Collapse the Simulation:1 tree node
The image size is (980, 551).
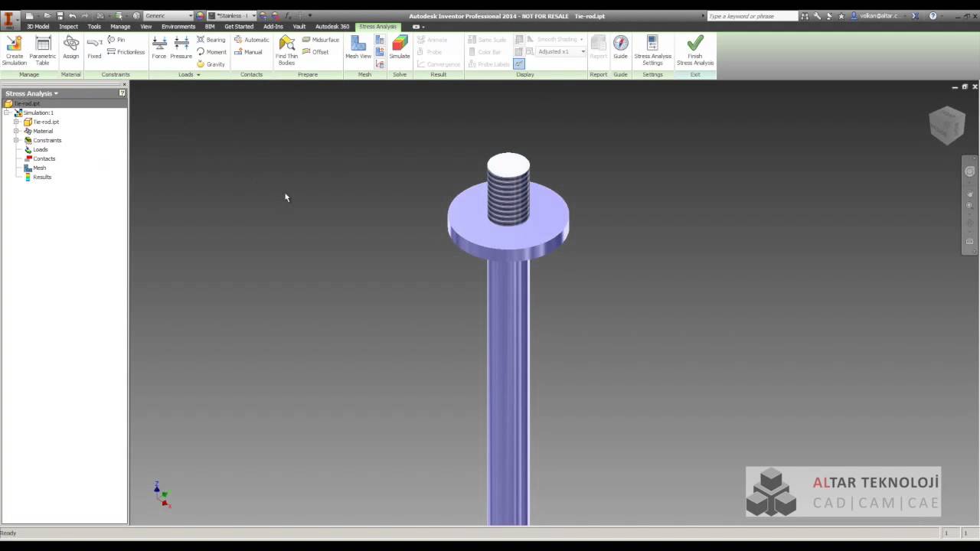[7, 112]
